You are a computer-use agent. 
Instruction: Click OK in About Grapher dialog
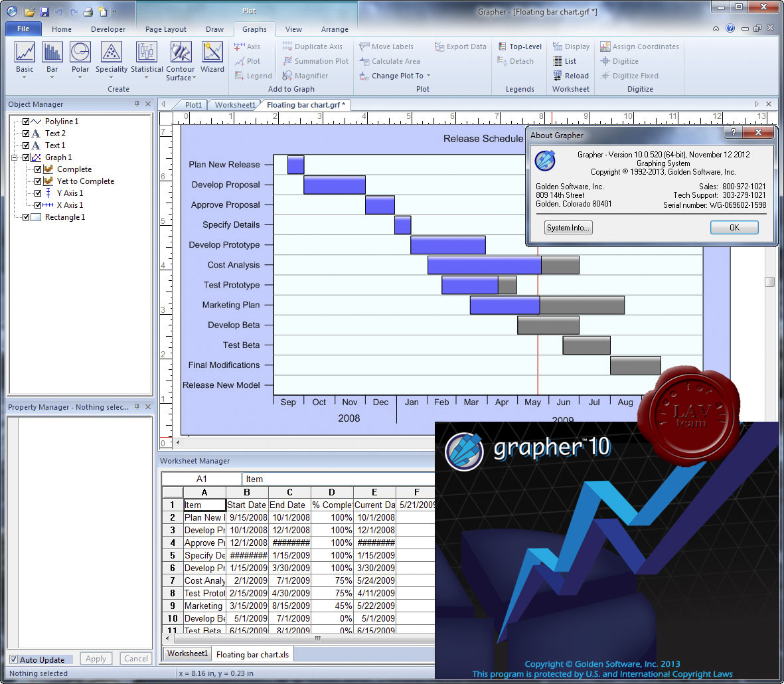tap(734, 228)
